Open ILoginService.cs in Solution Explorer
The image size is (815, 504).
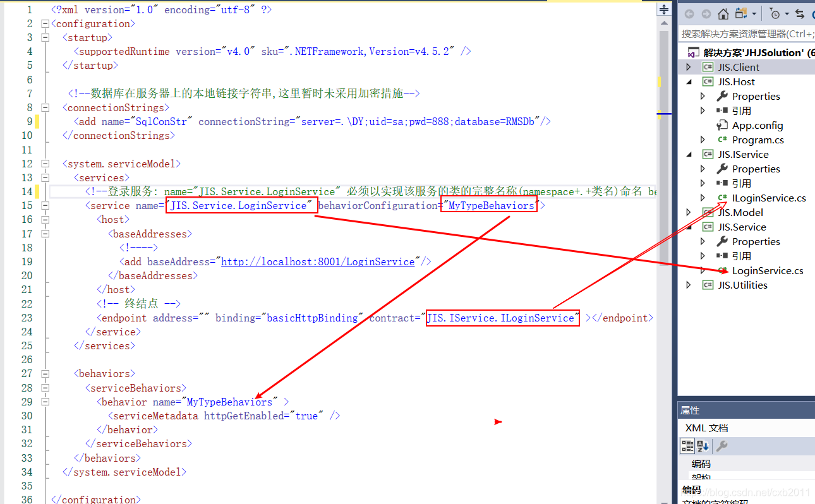769,198
